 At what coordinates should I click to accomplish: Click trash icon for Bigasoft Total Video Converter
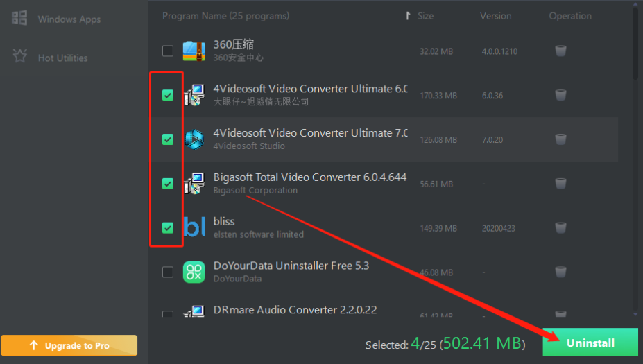tap(560, 184)
